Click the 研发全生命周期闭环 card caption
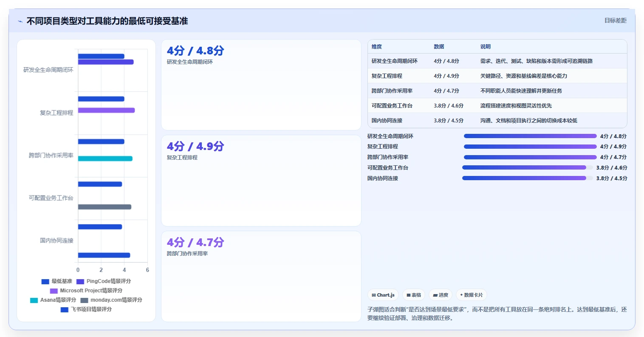This screenshot has height=337, width=644. pos(190,62)
